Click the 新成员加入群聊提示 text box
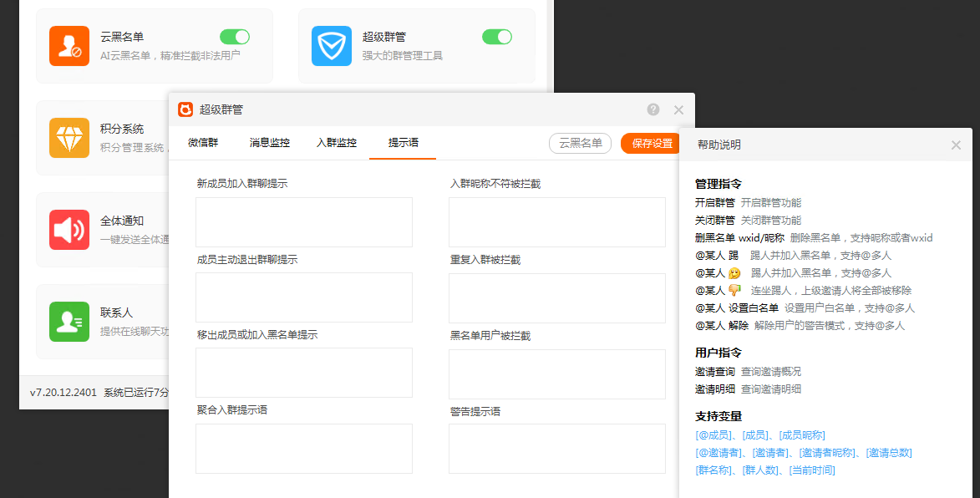 click(304, 222)
